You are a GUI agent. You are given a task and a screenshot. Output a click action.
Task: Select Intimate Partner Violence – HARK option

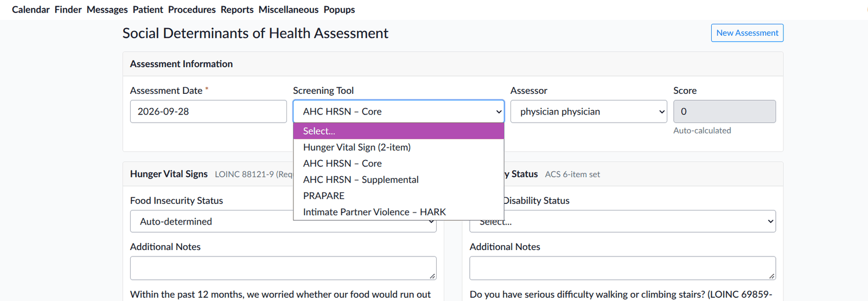(x=399, y=212)
